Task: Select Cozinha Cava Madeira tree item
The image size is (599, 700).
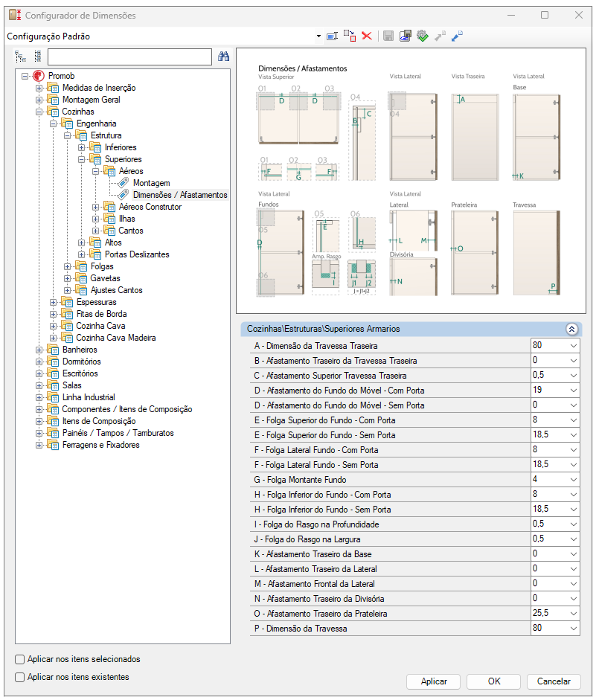Action: (116, 338)
